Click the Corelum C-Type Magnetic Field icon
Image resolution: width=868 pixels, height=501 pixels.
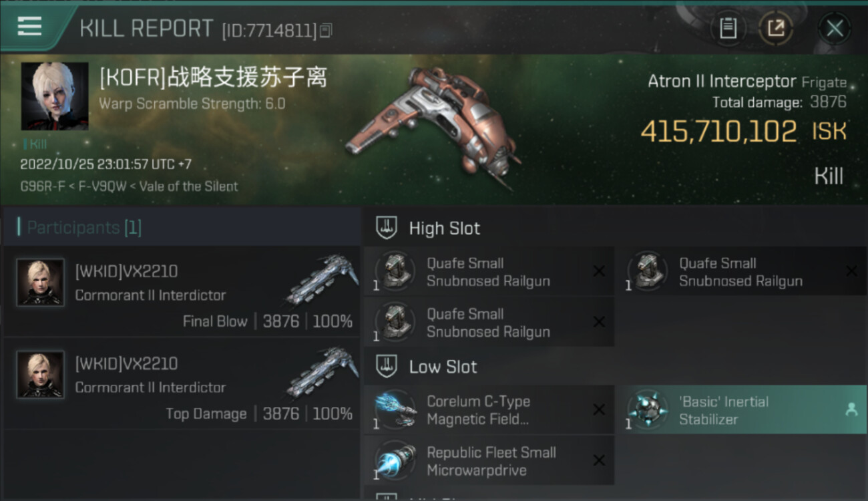pos(395,409)
